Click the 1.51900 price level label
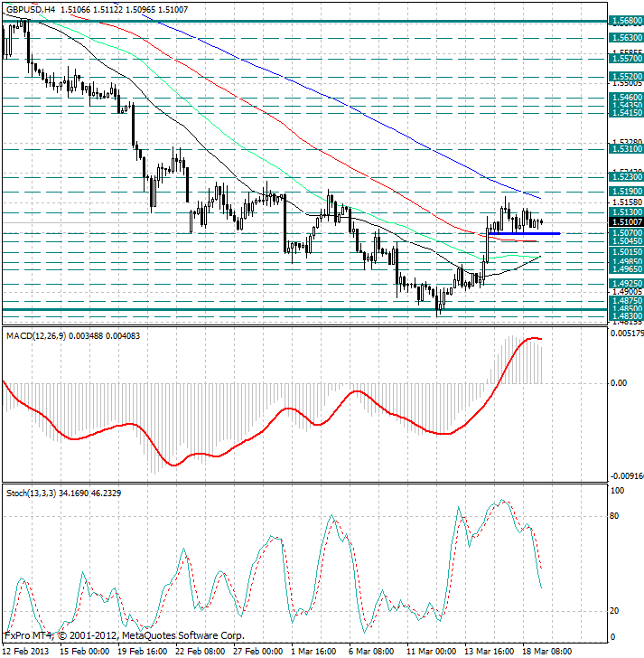The height and width of the screenshot is (658, 644). (627, 192)
